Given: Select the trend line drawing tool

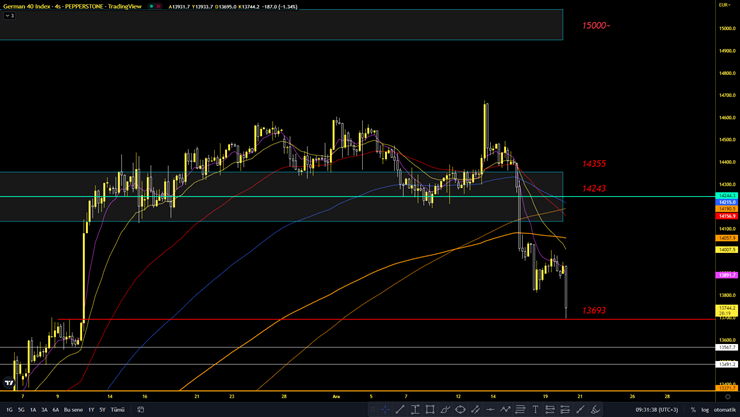Looking at the screenshot, I should tap(400, 409).
